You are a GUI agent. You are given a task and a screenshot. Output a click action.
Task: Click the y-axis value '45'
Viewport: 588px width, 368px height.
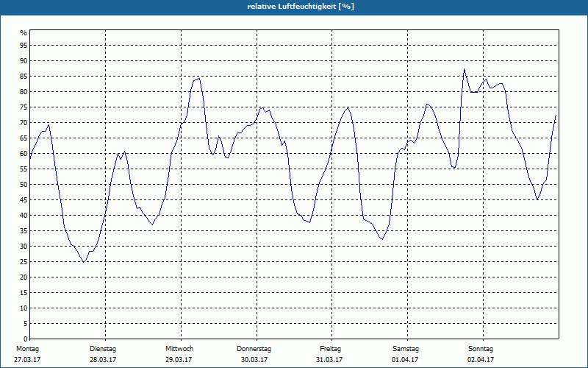click(x=24, y=200)
